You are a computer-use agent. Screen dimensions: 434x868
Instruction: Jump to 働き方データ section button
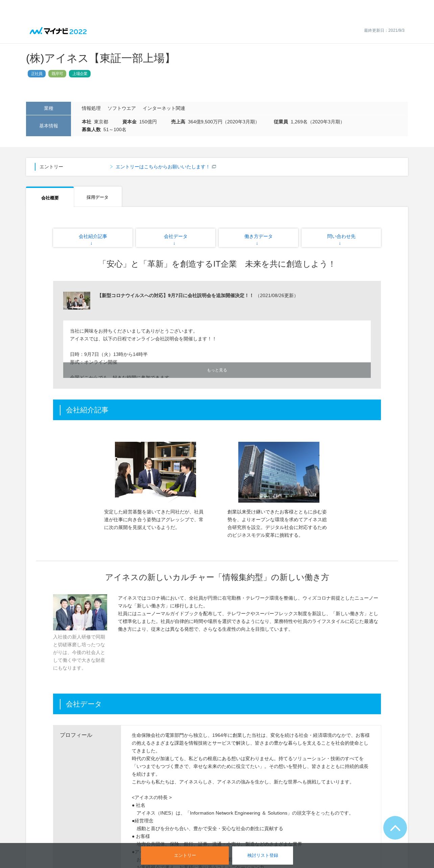(x=258, y=238)
